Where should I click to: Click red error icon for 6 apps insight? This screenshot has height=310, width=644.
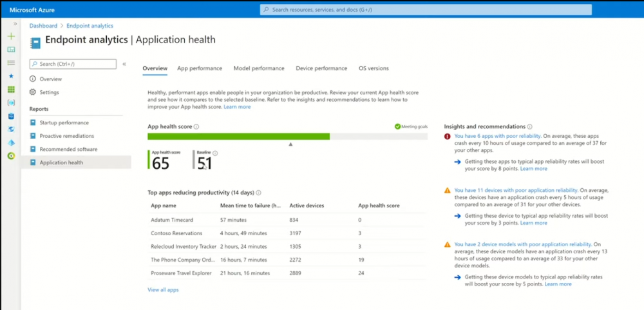point(448,136)
